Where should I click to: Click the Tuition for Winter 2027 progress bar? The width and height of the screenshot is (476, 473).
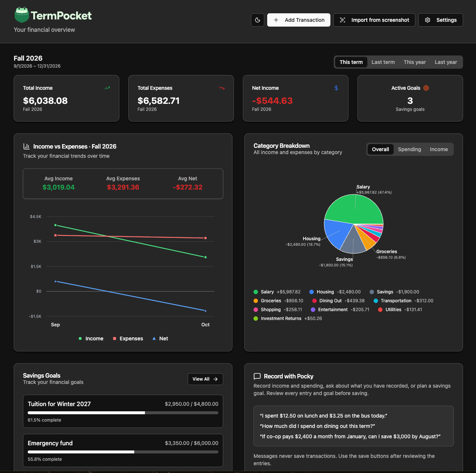[x=123, y=413]
